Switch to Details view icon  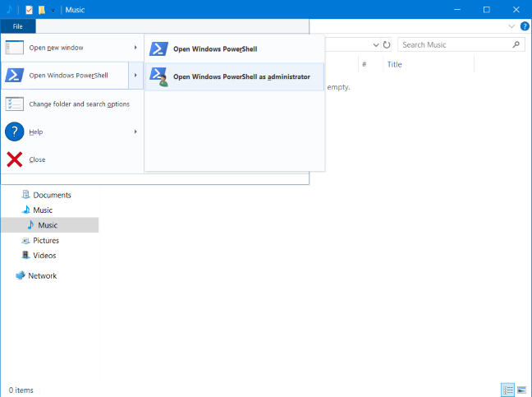(507, 390)
